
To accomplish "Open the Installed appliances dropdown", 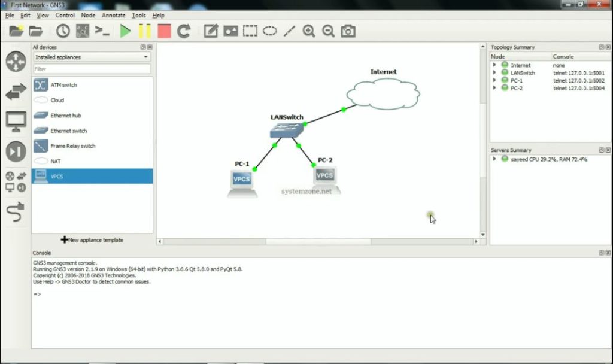I will pyautogui.click(x=91, y=56).
